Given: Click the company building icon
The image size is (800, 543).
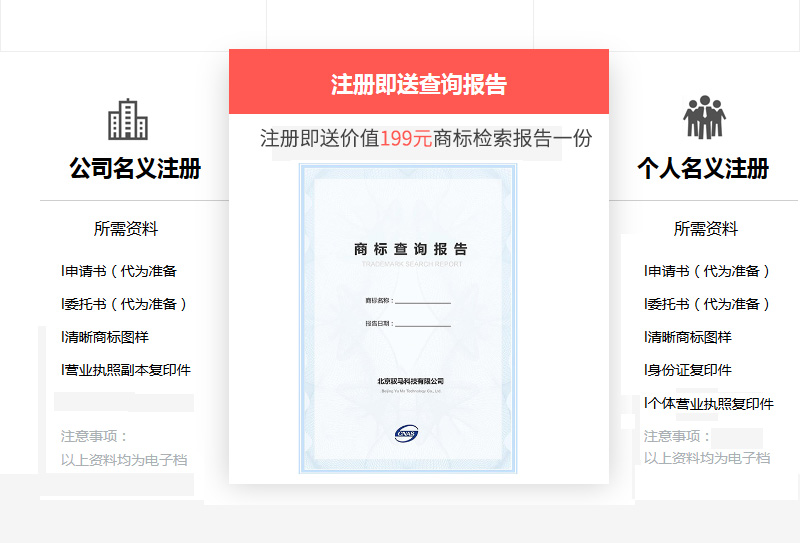Looking at the screenshot, I should 127,119.
